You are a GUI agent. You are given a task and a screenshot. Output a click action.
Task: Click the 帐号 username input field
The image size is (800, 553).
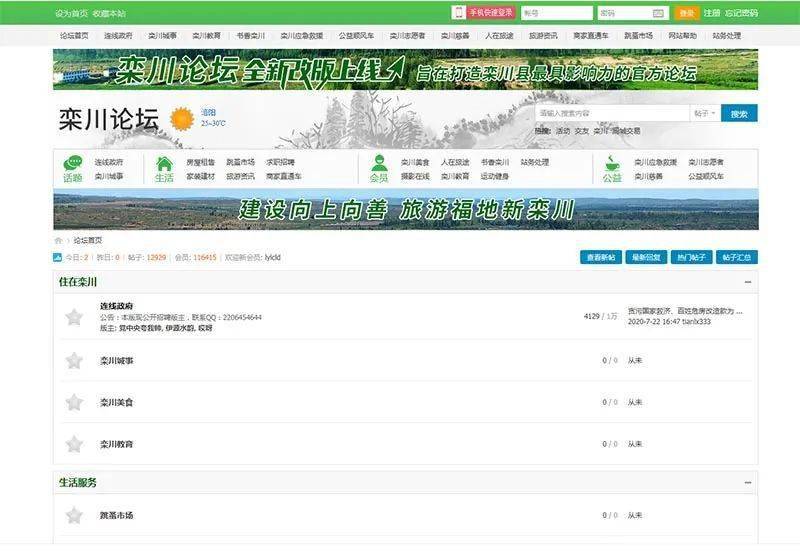tap(557, 13)
